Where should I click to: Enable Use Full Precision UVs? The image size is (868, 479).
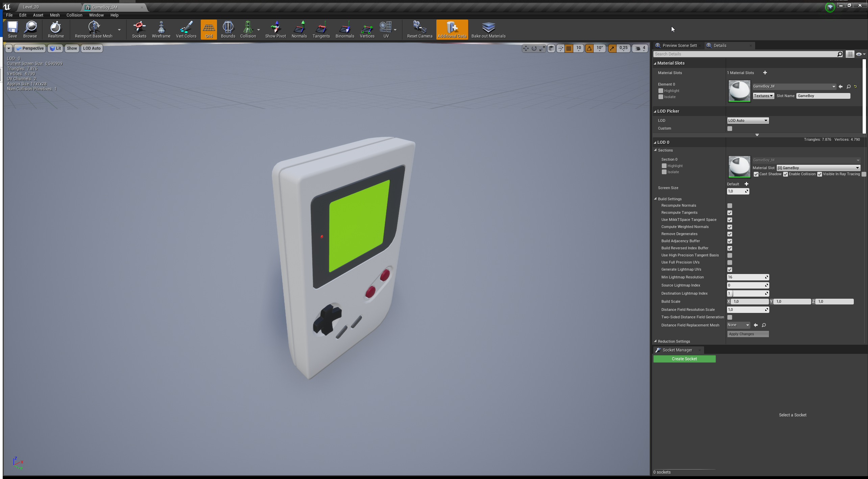point(730,263)
